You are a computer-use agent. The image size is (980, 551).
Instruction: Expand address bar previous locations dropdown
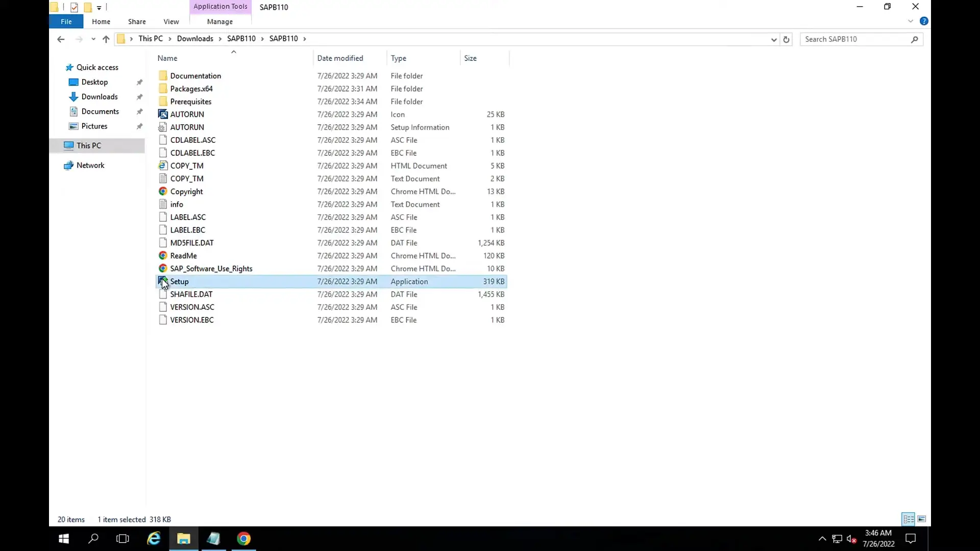[773, 39]
